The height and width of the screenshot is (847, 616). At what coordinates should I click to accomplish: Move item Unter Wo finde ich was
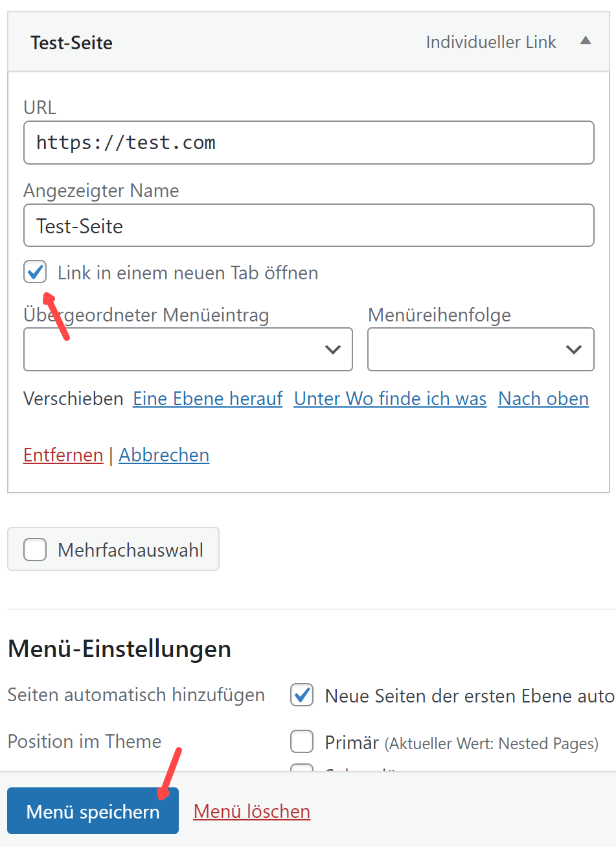390,399
